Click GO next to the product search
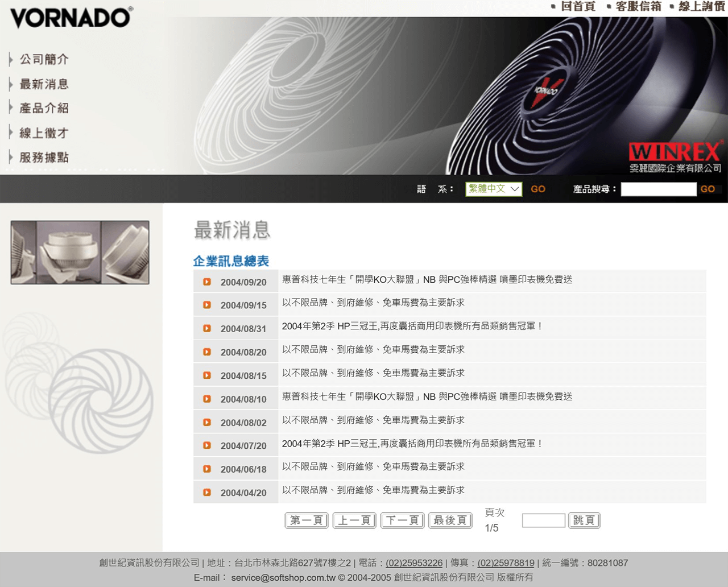This screenshot has width=728, height=587. (708, 189)
